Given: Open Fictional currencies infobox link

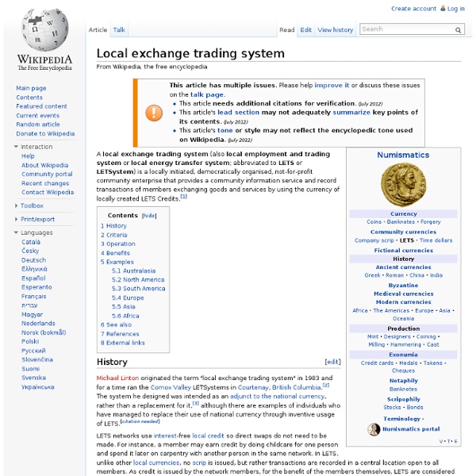Looking at the screenshot, I should point(404,251).
